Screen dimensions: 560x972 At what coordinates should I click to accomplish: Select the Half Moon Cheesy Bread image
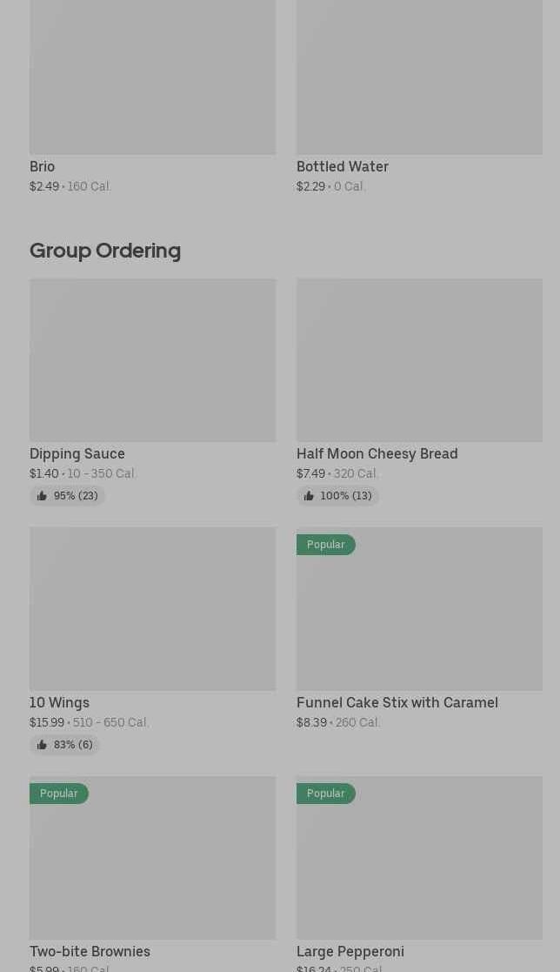coord(419,360)
